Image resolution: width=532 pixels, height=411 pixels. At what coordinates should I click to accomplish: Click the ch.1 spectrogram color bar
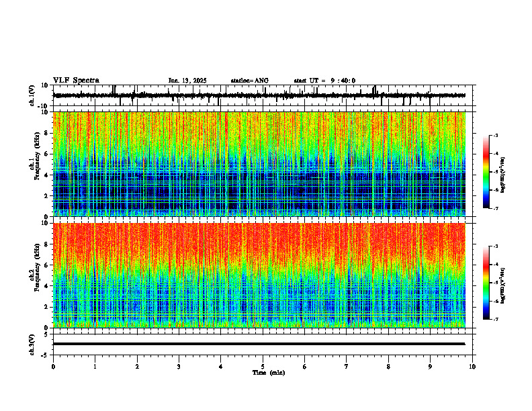(486, 172)
